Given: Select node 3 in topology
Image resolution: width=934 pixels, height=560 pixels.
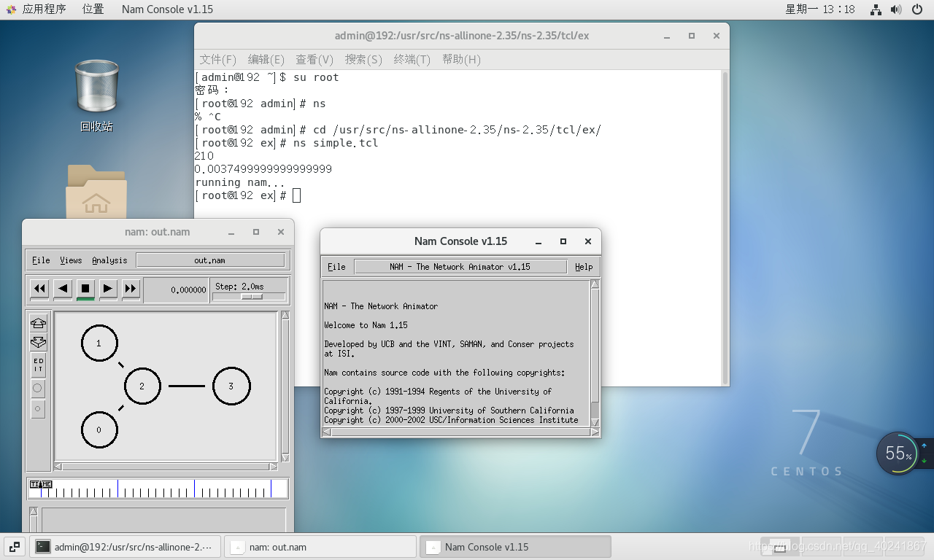Looking at the screenshot, I should tap(231, 386).
